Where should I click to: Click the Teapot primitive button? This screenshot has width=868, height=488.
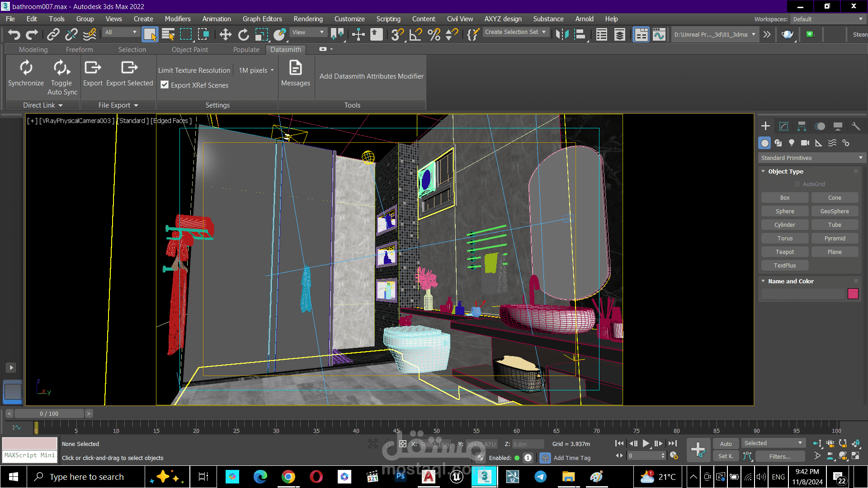[x=785, y=252]
